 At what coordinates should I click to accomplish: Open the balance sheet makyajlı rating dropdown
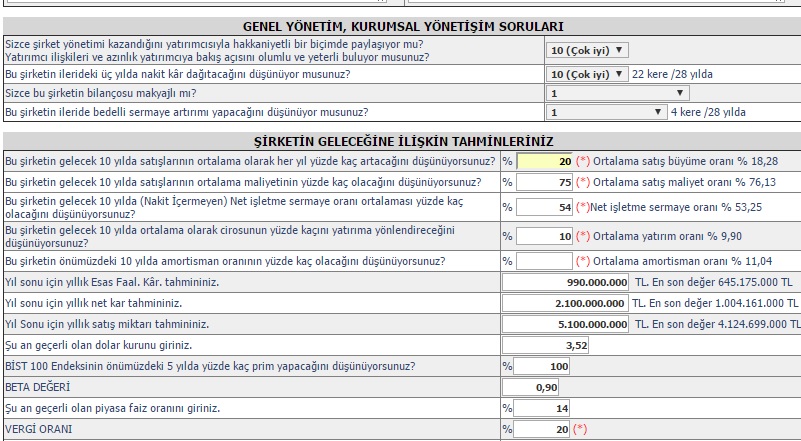(618, 93)
